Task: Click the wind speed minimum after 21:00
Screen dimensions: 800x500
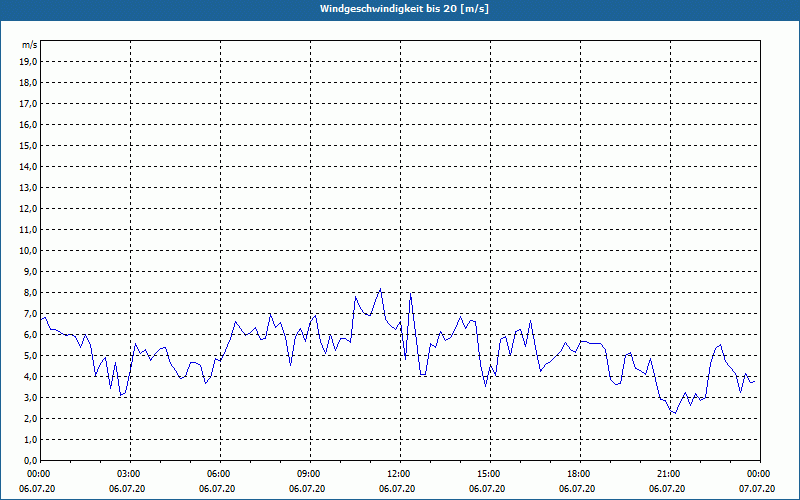Action: pyautogui.click(x=676, y=413)
